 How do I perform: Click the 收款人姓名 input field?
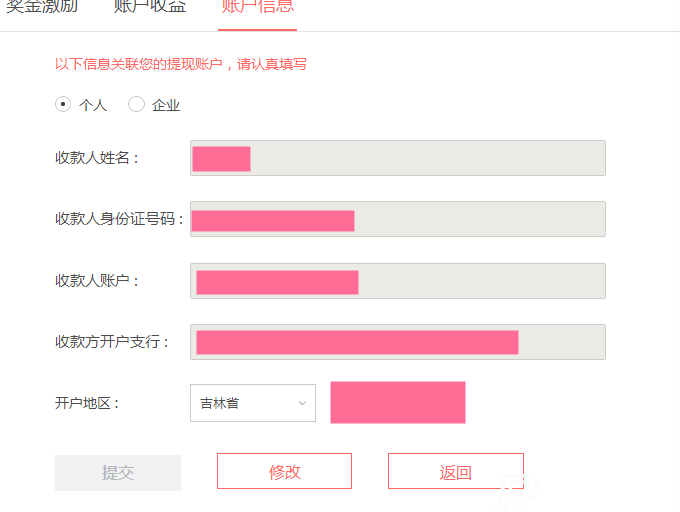[397, 158]
